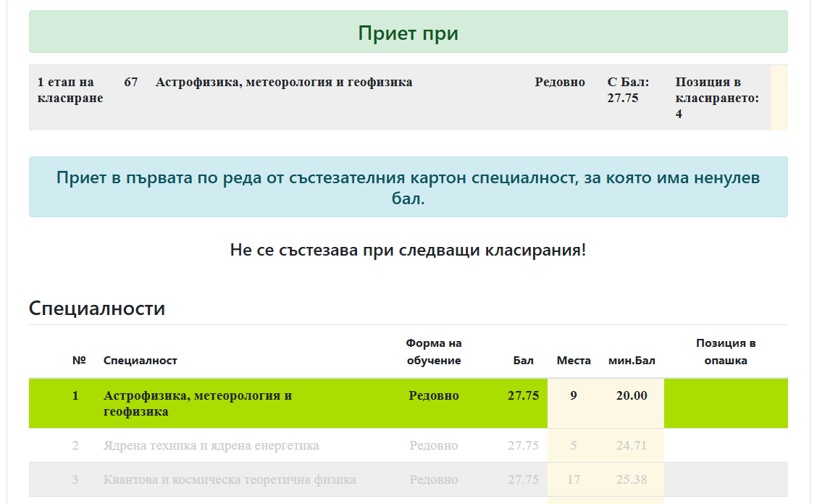Click the "№" column header
The width and height of the screenshot is (817, 504).
79,361
